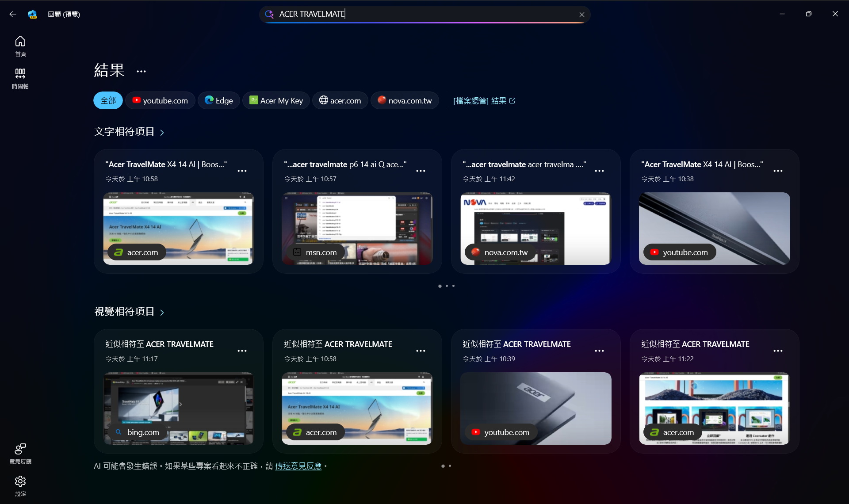Filter results by acer.com chip
849x504 pixels.
coord(340,100)
